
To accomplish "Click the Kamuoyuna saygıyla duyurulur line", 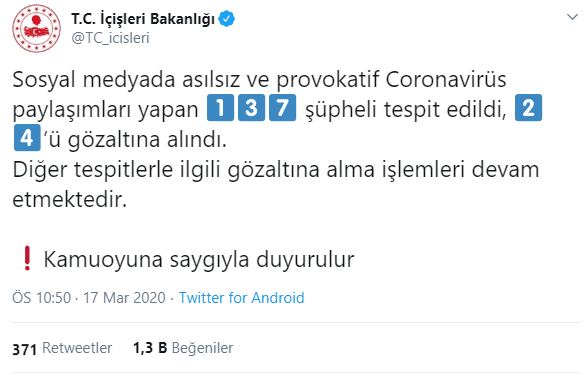I will click(199, 259).
